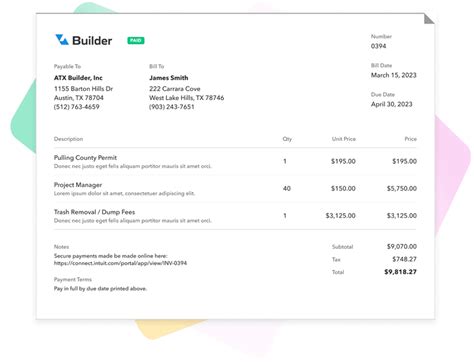Select the Austin, TX 78704 line
Screen dimensions: 474x363
click(x=79, y=98)
